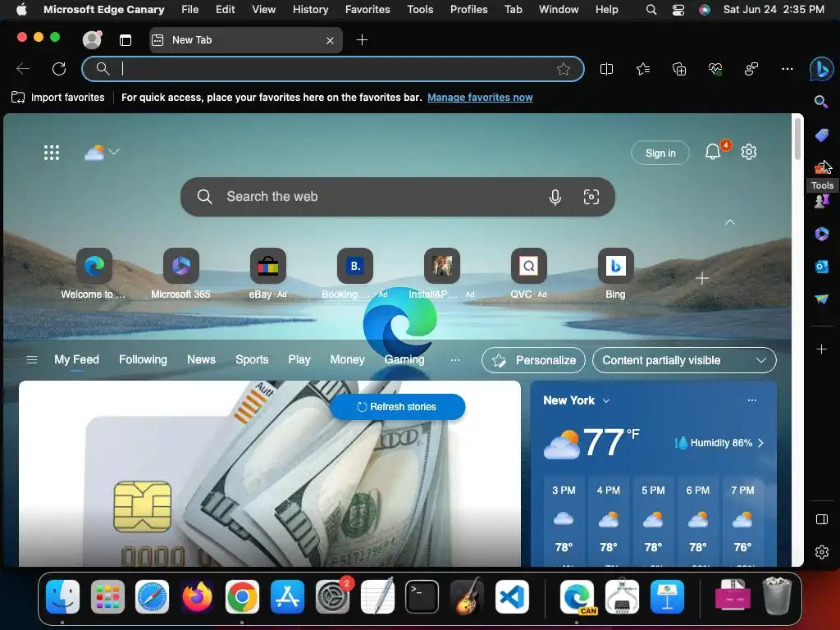Open macOS Control Center
The width and height of the screenshot is (840, 630).
pyautogui.click(x=678, y=10)
